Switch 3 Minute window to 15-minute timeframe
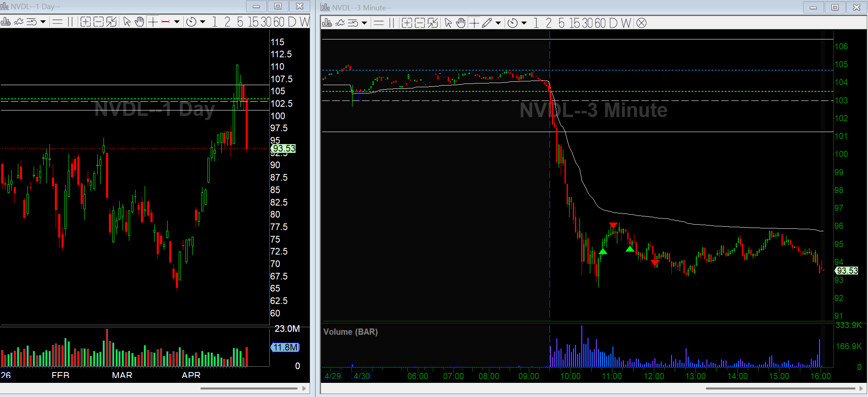Viewport: 868px width, 397px height. pyautogui.click(x=575, y=23)
